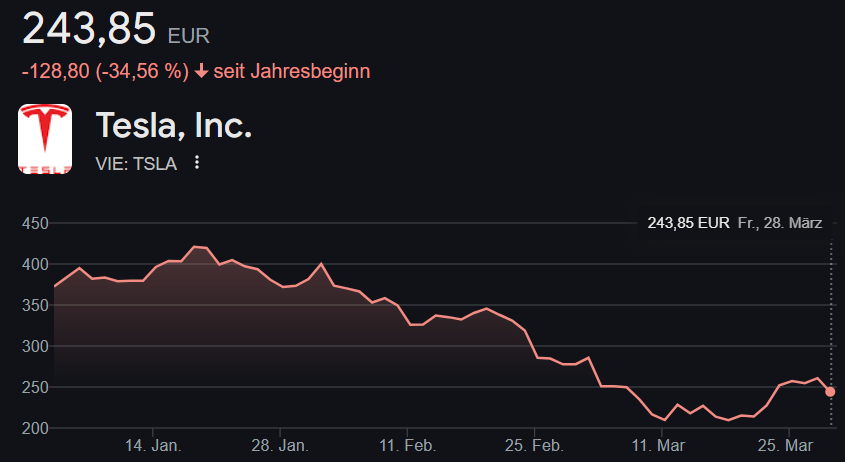Open the three-dot options menu next to VIE: TSLA

[x=197, y=162]
